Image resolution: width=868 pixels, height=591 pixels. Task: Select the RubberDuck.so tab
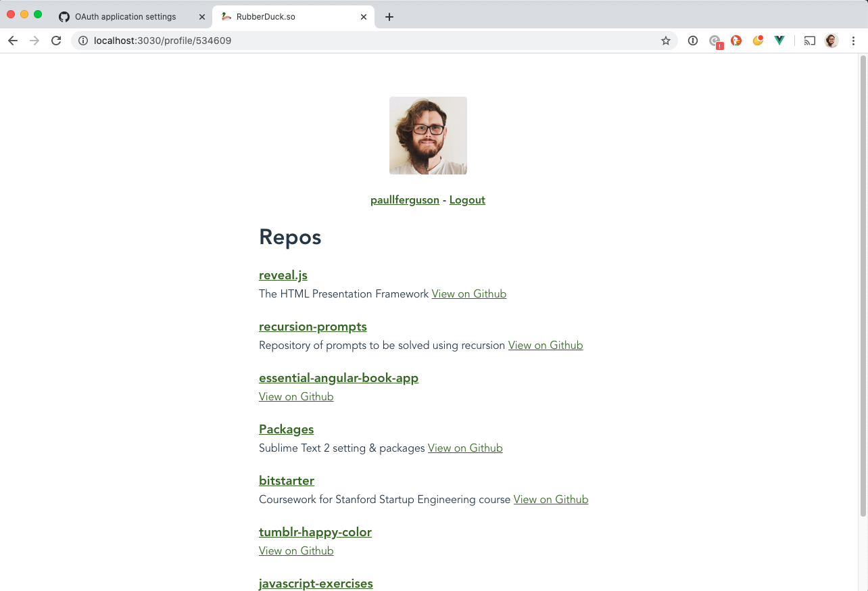coord(293,17)
